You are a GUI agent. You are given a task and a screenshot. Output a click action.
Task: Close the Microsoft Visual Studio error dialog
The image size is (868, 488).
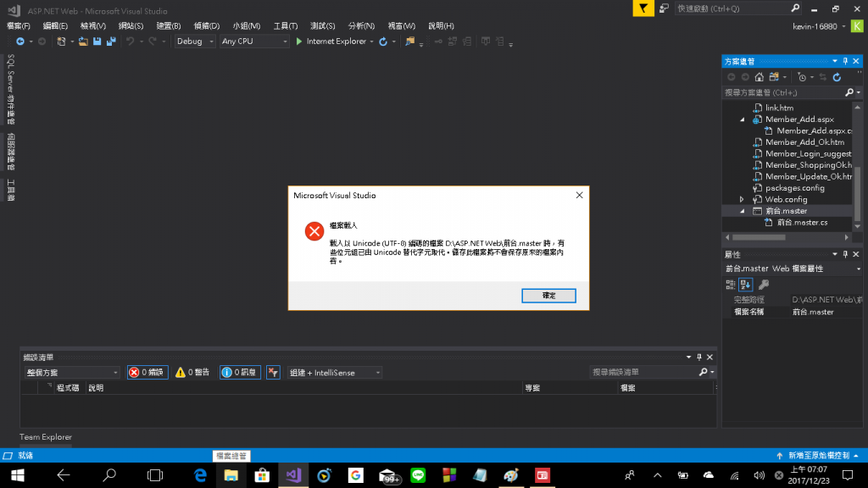click(x=579, y=196)
